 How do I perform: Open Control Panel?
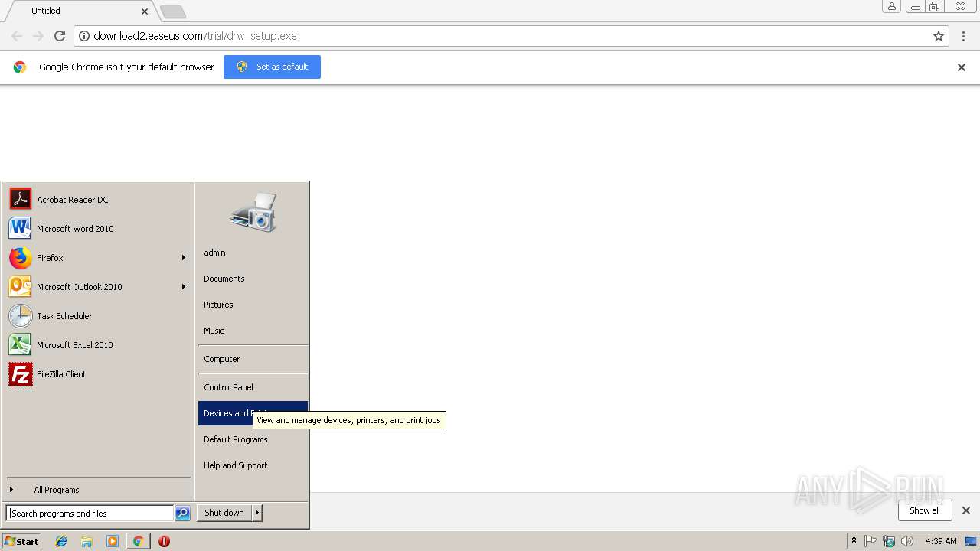[x=253, y=387]
